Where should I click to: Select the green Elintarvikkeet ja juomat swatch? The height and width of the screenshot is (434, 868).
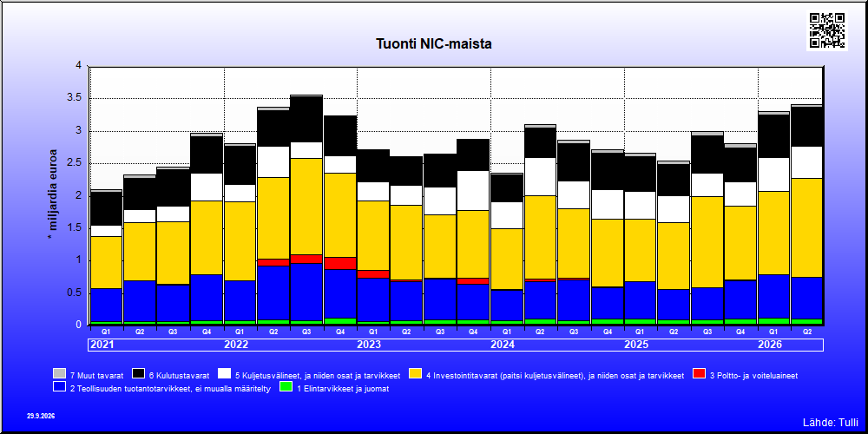click(x=286, y=387)
